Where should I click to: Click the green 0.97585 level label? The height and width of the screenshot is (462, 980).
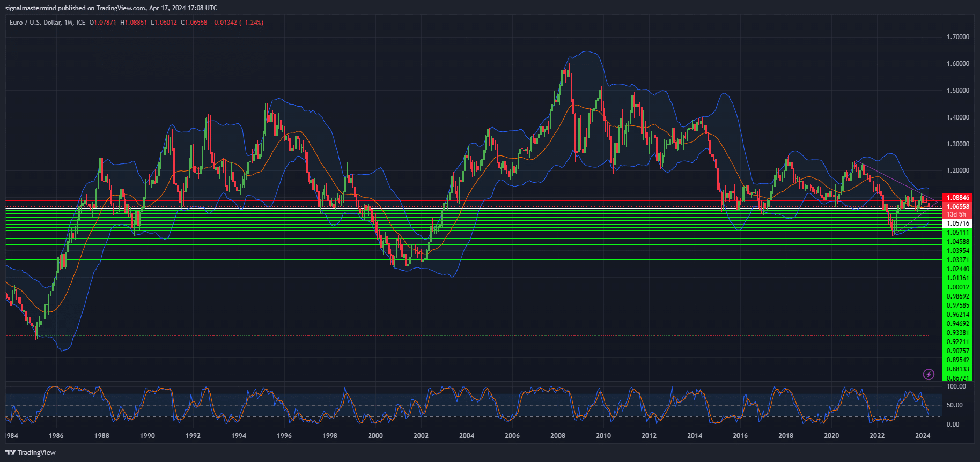958,305
